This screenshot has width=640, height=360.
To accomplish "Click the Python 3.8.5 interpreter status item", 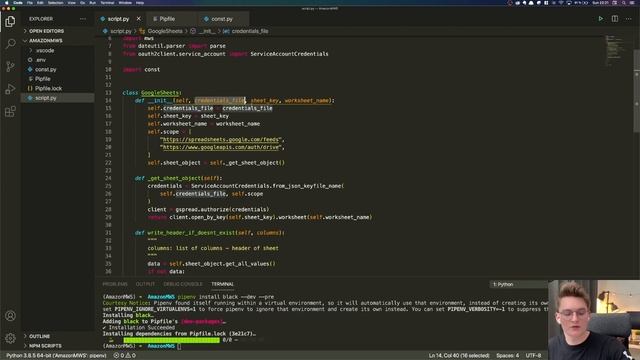I will point(56,356).
